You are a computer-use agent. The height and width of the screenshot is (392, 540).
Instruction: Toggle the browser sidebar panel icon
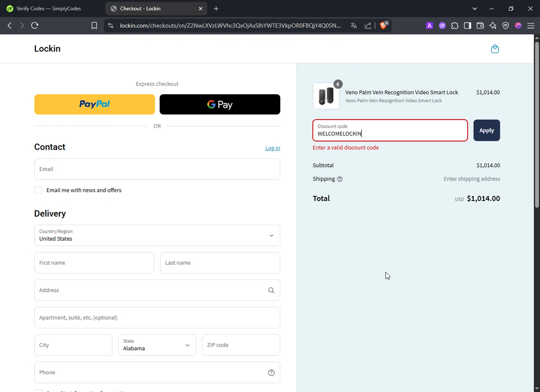click(467, 26)
